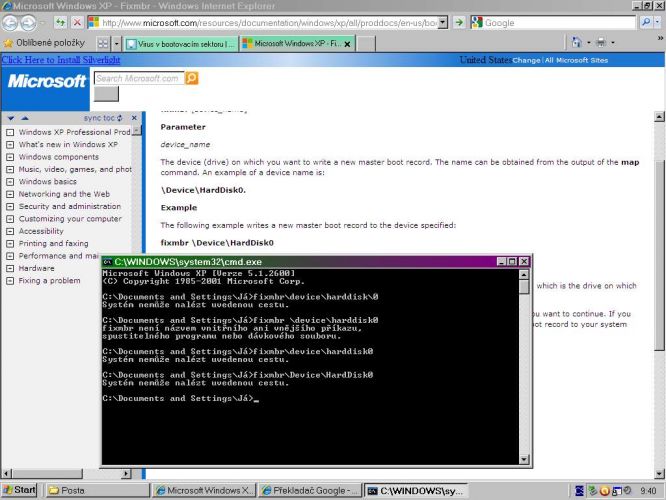This screenshot has height=500, width=666.
Task: Expand Windows XP Professional Prod node
Action: point(10,133)
